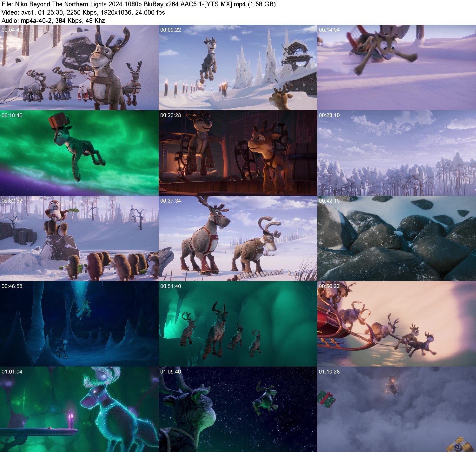Open the thumbnail at 00:51:40

point(238,324)
